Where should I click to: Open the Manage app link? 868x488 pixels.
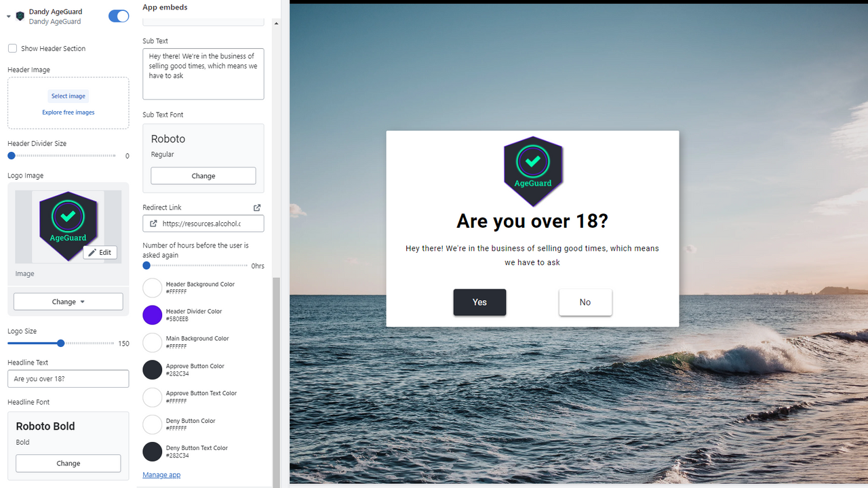[161, 475]
